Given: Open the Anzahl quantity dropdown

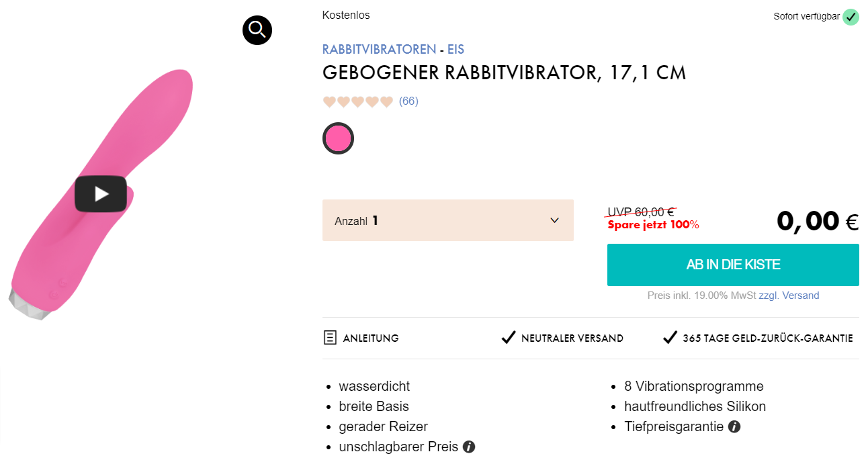Looking at the screenshot, I should click(x=447, y=220).
